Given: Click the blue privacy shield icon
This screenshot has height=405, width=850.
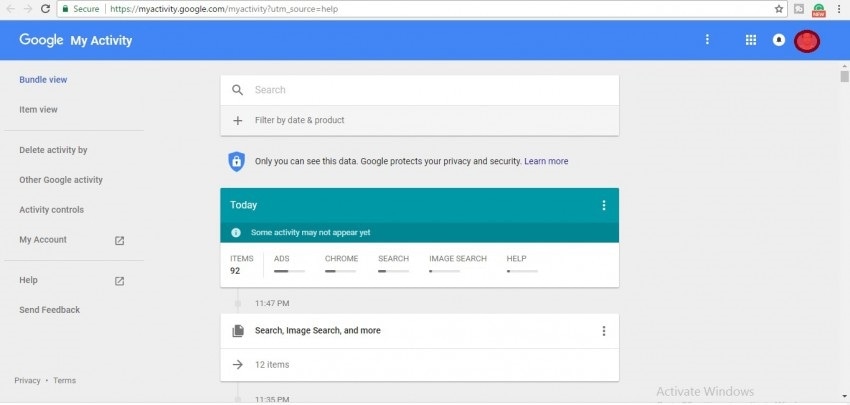Looking at the screenshot, I should click(x=236, y=161).
